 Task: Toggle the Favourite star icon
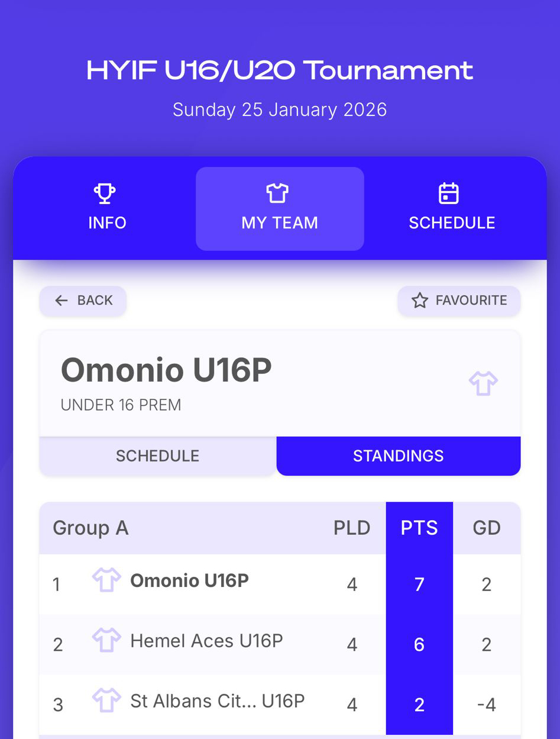tap(420, 301)
